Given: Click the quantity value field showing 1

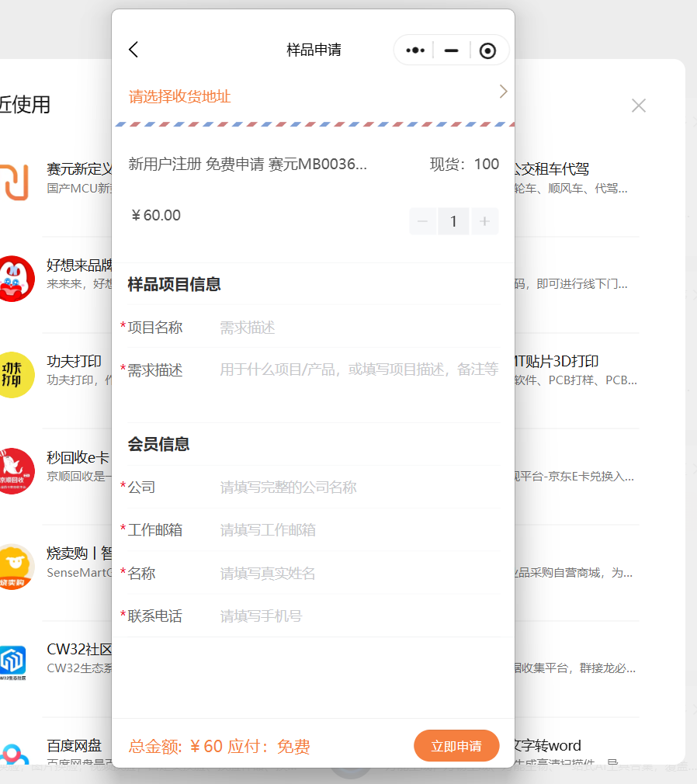Looking at the screenshot, I should tap(453, 221).
